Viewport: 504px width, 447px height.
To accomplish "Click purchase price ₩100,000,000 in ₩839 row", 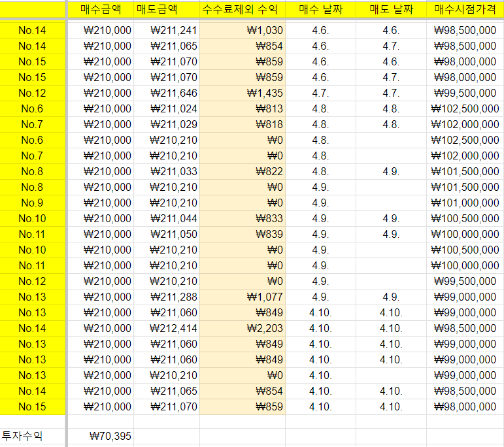I will [465, 235].
